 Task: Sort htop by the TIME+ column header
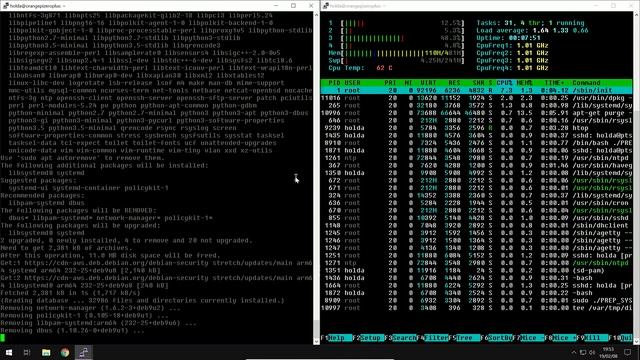554,83
